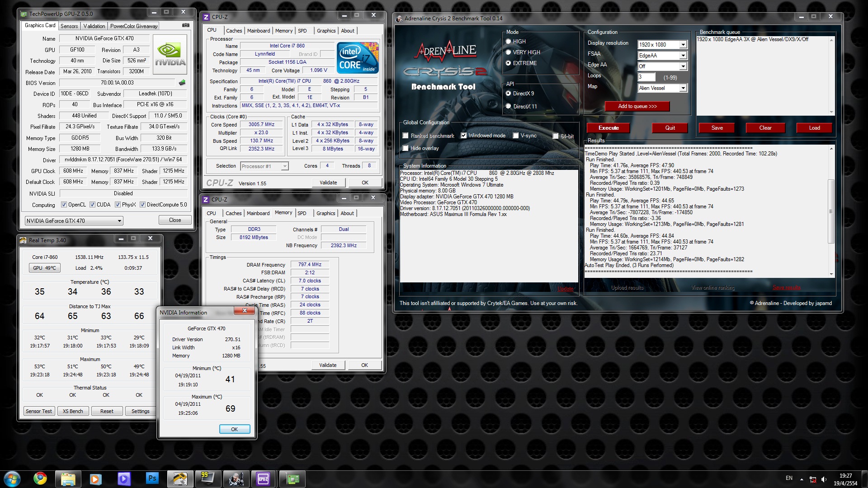This screenshot has width=868, height=488.
Task: Open GPU-Z graphics card selection dropdown
Action: [x=119, y=221]
